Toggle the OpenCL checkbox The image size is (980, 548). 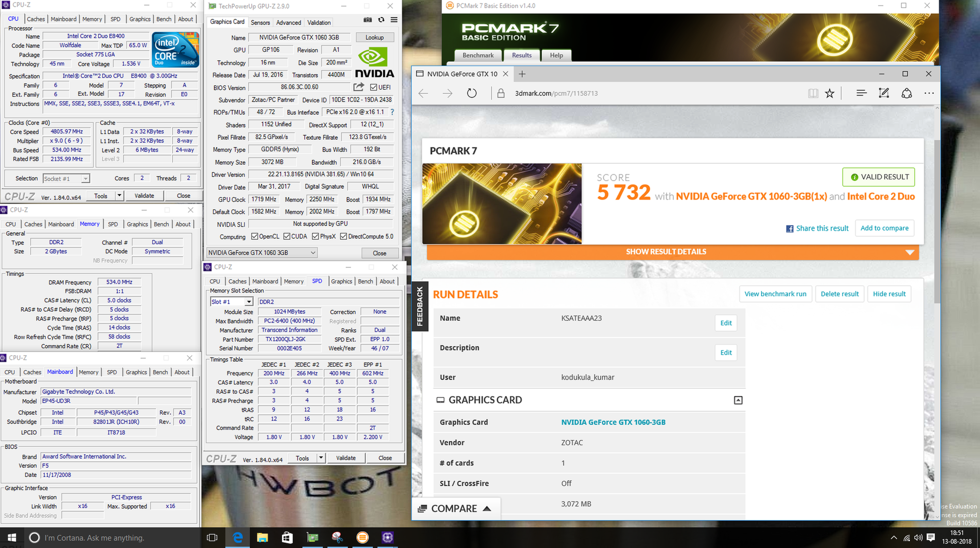click(x=255, y=237)
